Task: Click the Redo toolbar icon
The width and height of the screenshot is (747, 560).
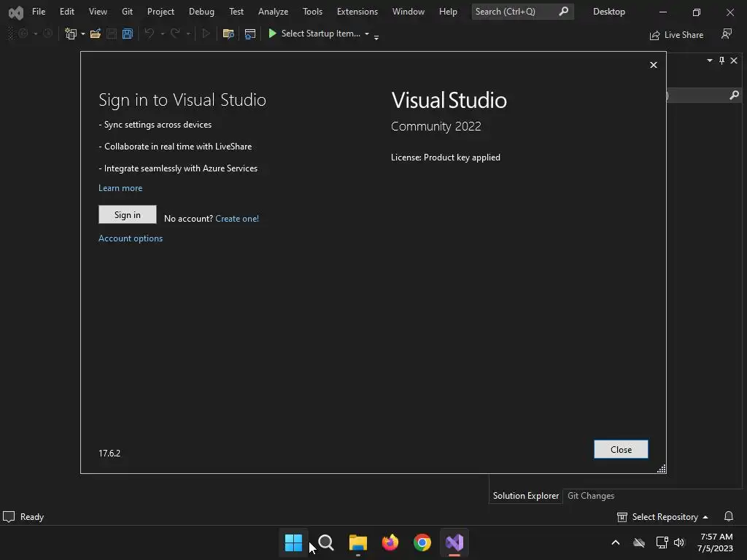Action: (x=175, y=34)
